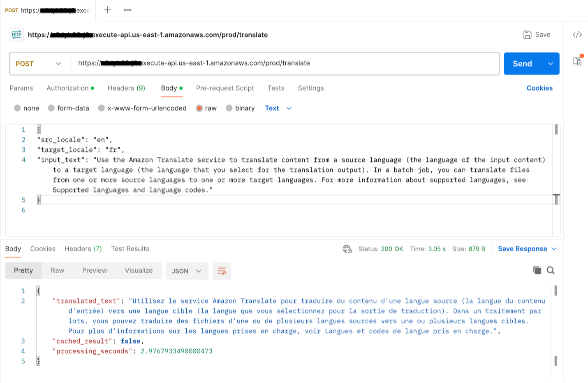Switch response view to Raw

point(58,271)
